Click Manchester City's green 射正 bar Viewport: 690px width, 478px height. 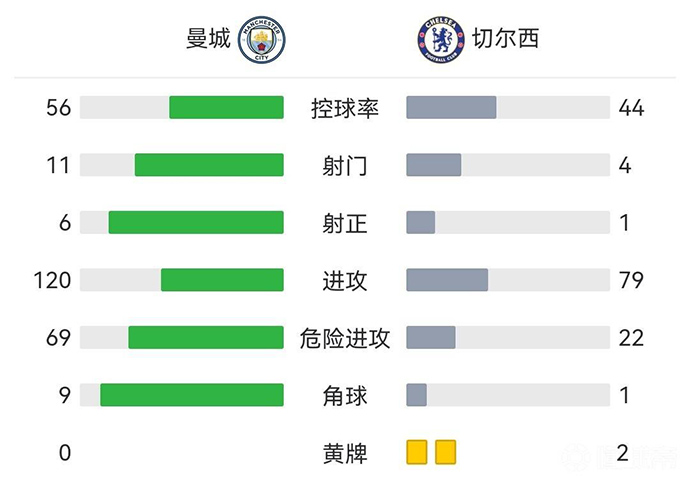click(x=196, y=223)
